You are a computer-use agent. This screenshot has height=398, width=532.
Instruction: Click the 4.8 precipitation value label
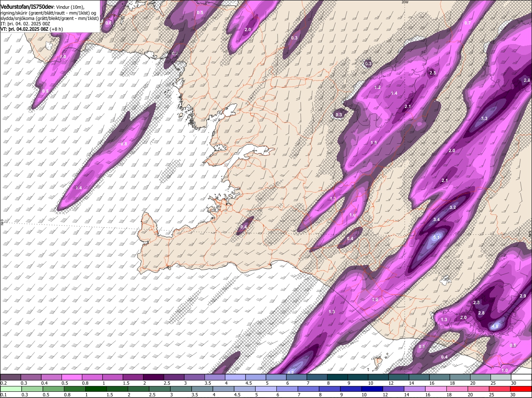click(495, 327)
